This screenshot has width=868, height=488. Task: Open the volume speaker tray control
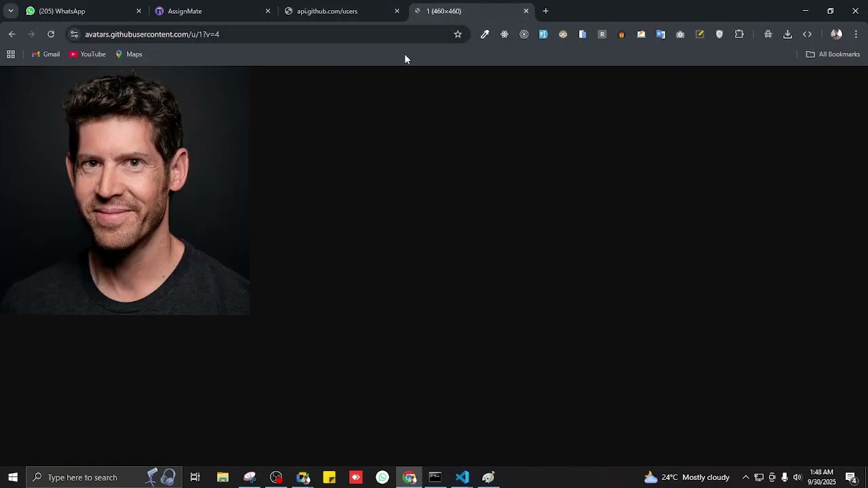tap(797, 477)
